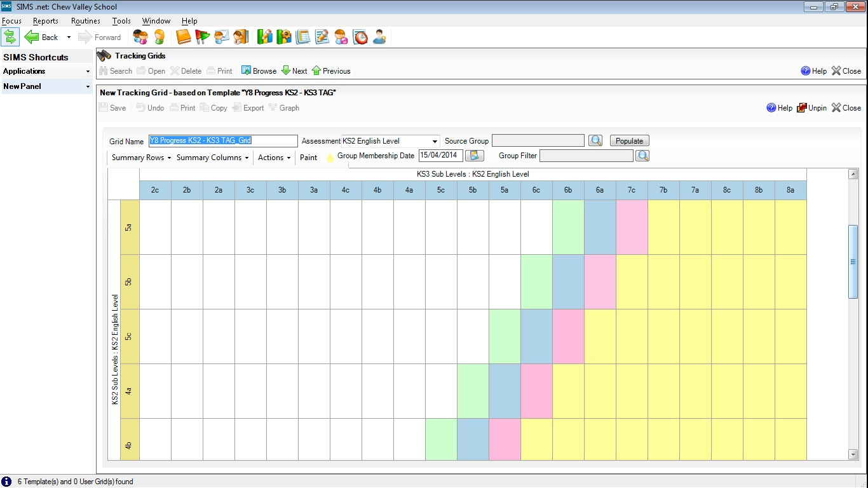Open the Group Filter search magnifier
The image size is (868, 488).
pyautogui.click(x=642, y=156)
